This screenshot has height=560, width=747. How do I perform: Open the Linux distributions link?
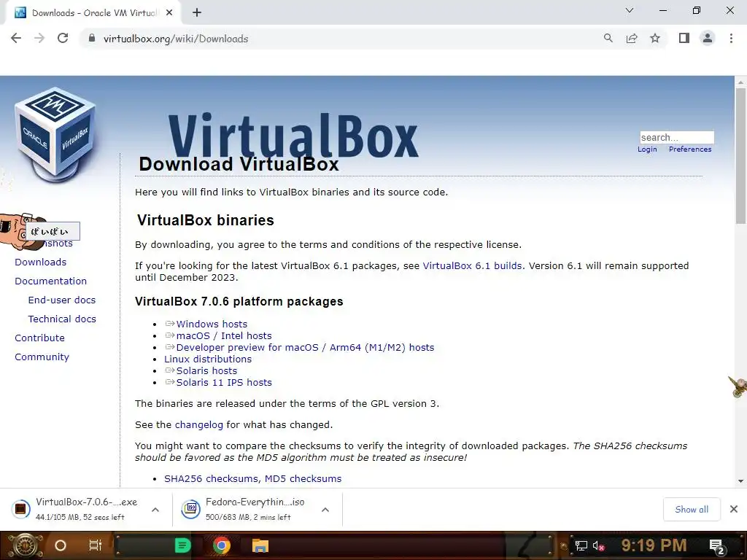[208, 359]
